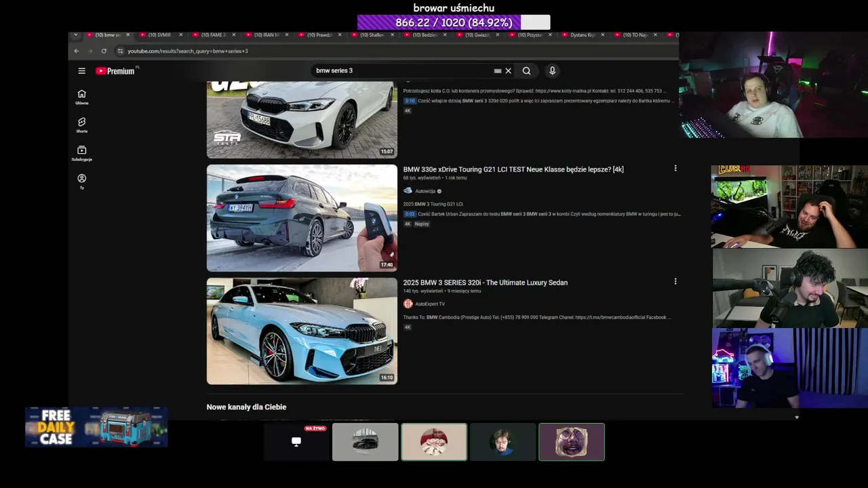Start voice search with microphone icon

(552, 70)
